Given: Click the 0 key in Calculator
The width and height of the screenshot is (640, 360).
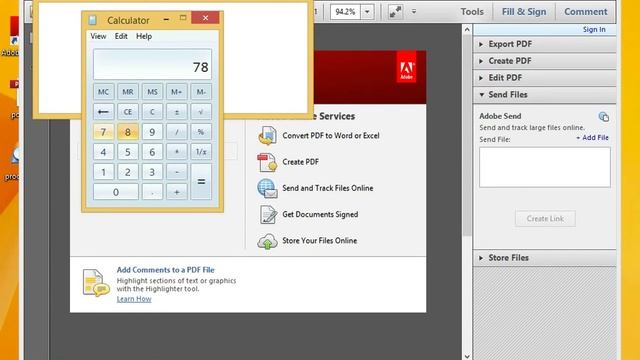Looking at the screenshot, I should (116, 192).
